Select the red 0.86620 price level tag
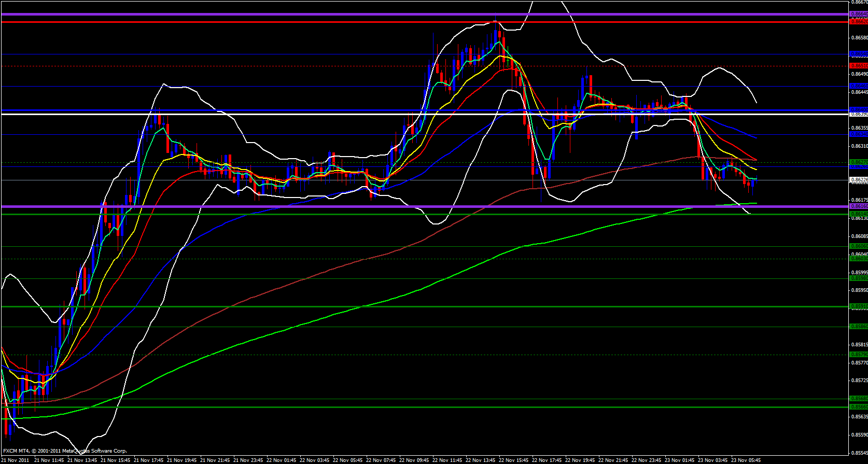 pyautogui.click(x=858, y=21)
